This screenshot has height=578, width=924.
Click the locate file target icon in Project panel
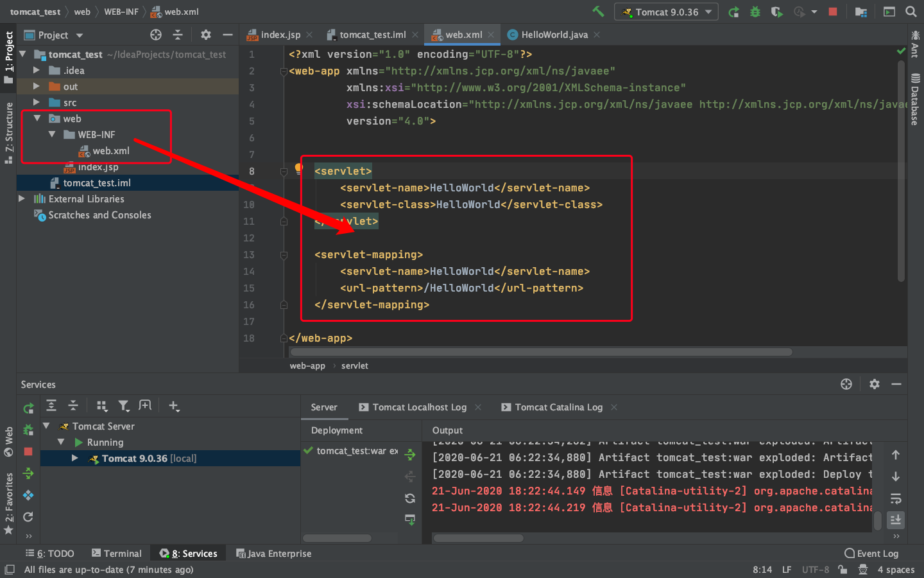[156, 35]
